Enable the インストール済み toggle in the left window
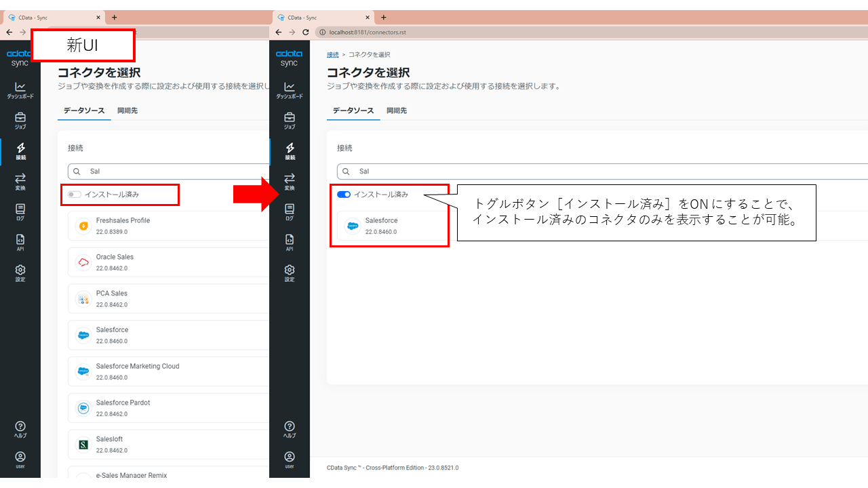868x488 pixels. pos(74,195)
